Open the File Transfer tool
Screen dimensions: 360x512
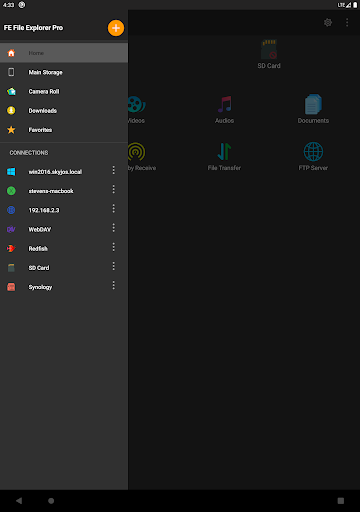pyautogui.click(x=224, y=156)
